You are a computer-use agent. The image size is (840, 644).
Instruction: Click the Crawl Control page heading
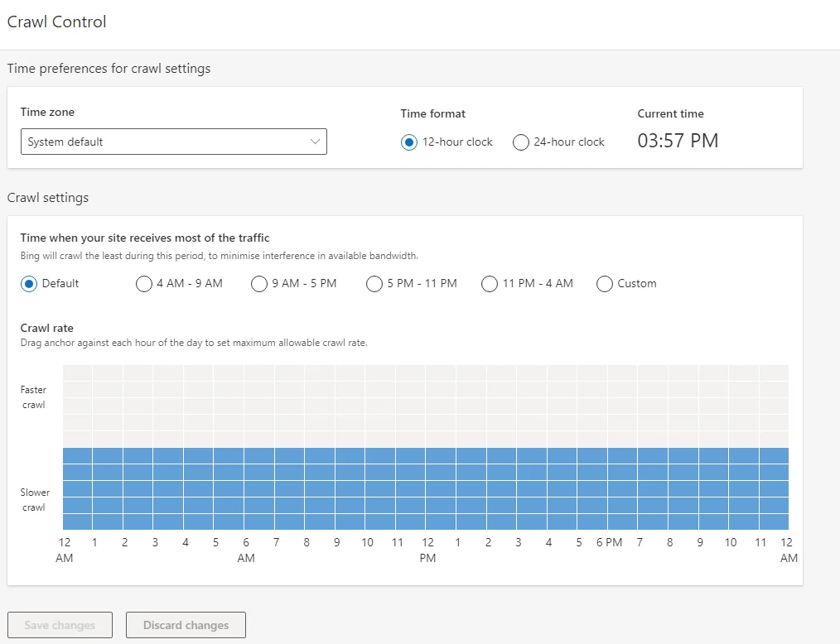57,22
